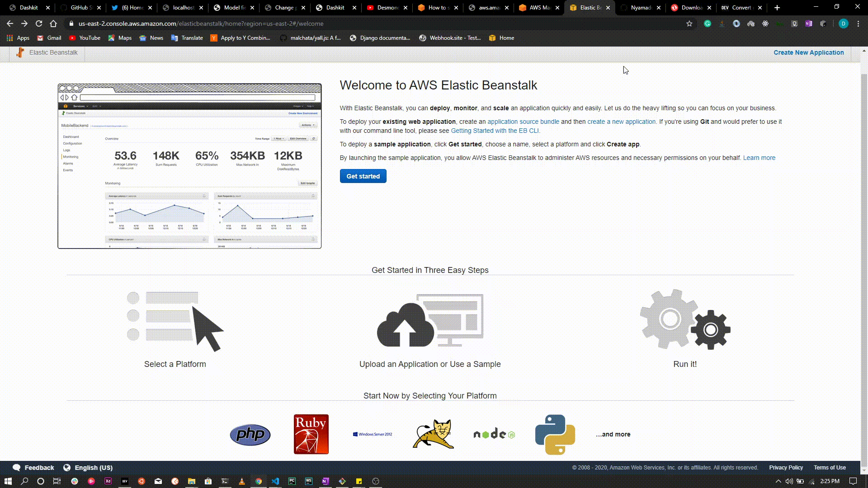Image resolution: width=868 pixels, height=488 pixels.
Task: Open Windows taskbar search icon
Action: [24, 481]
